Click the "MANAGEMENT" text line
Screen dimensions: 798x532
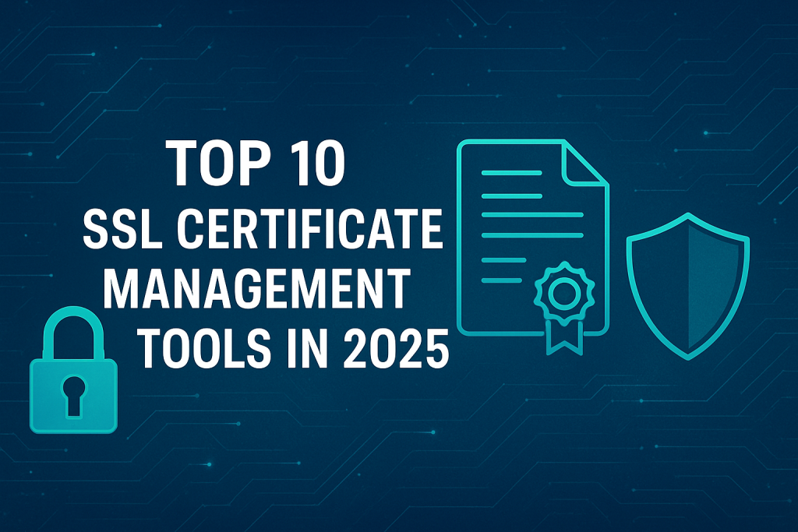257,287
